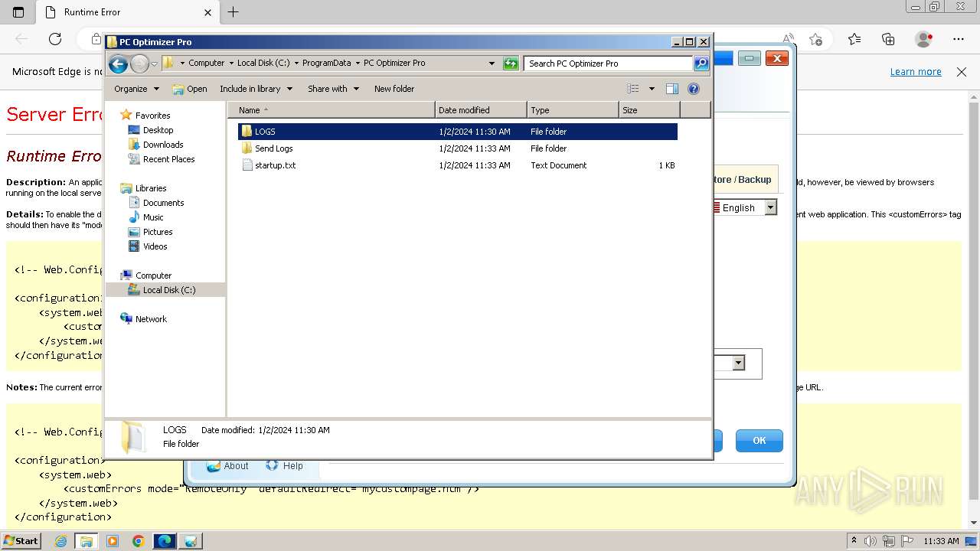Image resolution: width=980 pixels, height=551 pixels.
Task: Open Windows Media Player from taskbar
Action: [x=113, y=541]
